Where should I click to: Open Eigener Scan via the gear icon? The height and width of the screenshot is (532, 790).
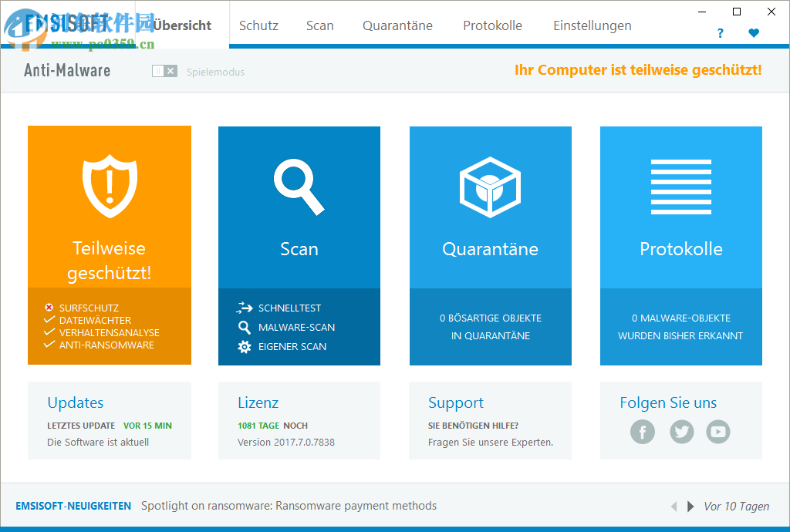coord(244,346)
